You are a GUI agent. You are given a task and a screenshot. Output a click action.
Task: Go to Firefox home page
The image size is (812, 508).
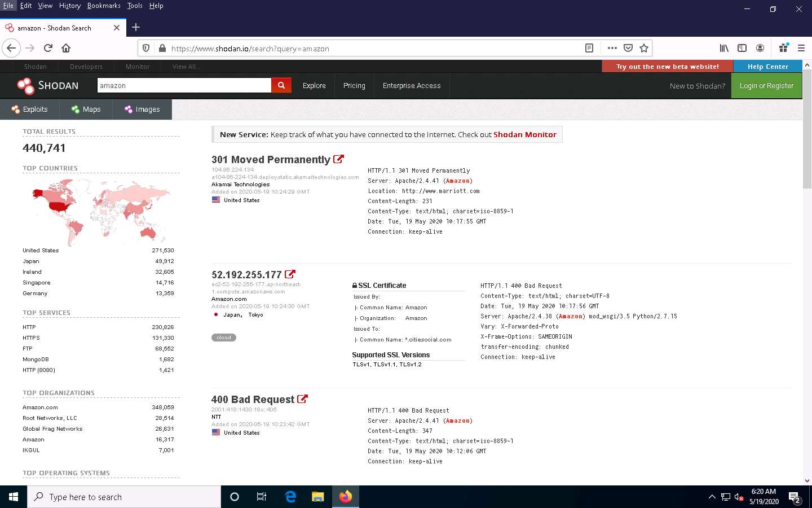66,48
